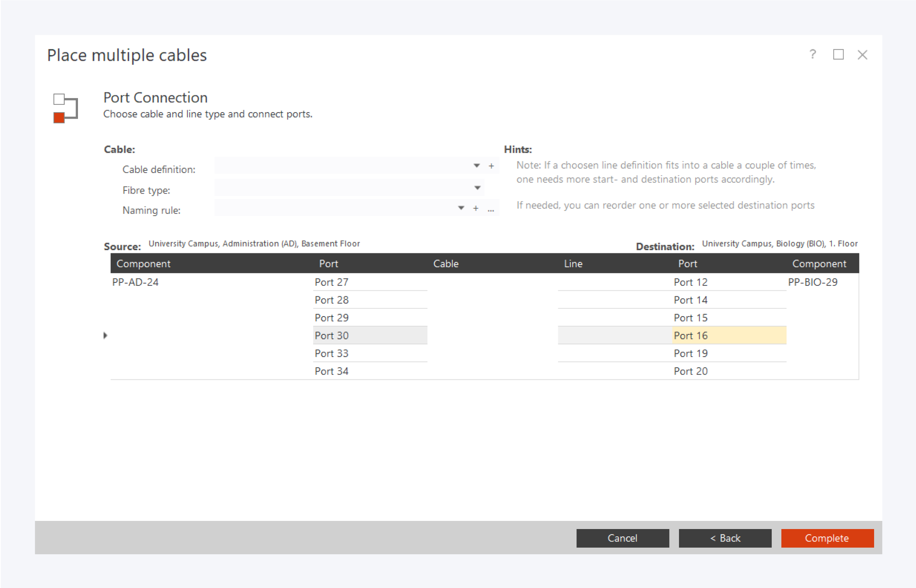Select source Port 27 row
The height and width of the screenshot is (588, 916).
tap(331, 282)
